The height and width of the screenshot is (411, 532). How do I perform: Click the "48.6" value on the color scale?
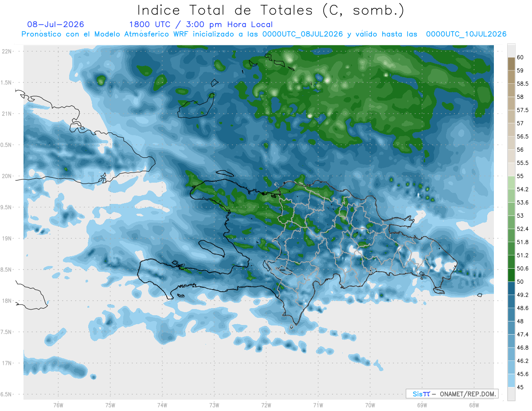[522, 308]
